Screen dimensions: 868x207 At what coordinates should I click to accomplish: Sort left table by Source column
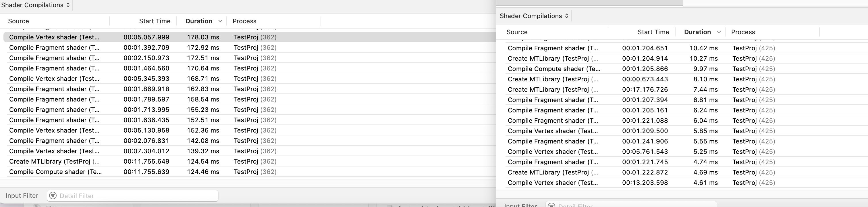coord(19,21)
